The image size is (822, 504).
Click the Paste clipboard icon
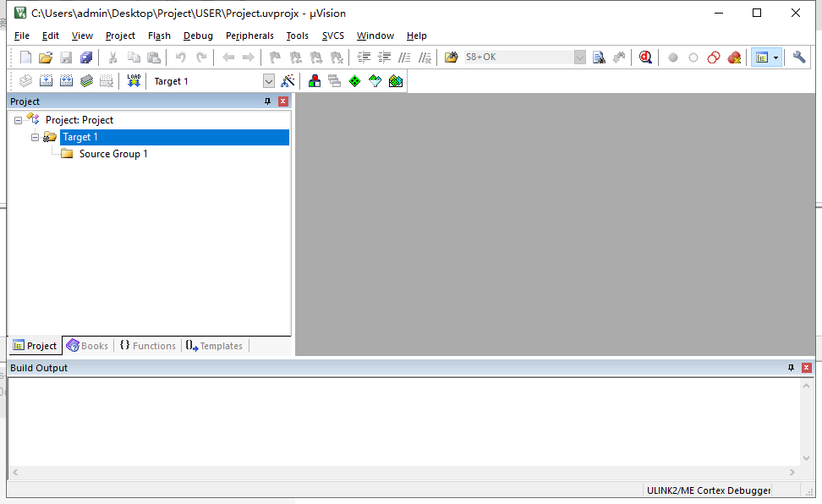(x=154, y=58)
